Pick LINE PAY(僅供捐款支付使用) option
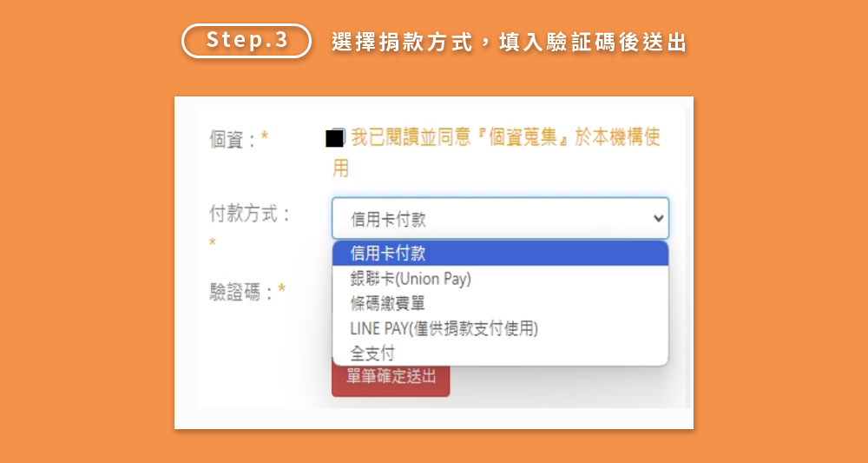The height and width of the screenshot is (463, 868). (501, 328)
